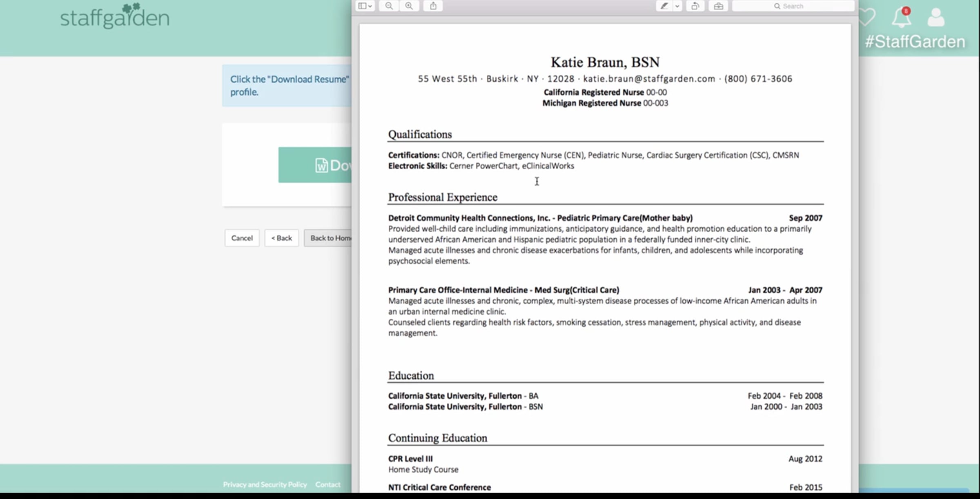Screen dimensions: 980x499
Task: Click the Download Resume button
Action: (x=315, y=165)
